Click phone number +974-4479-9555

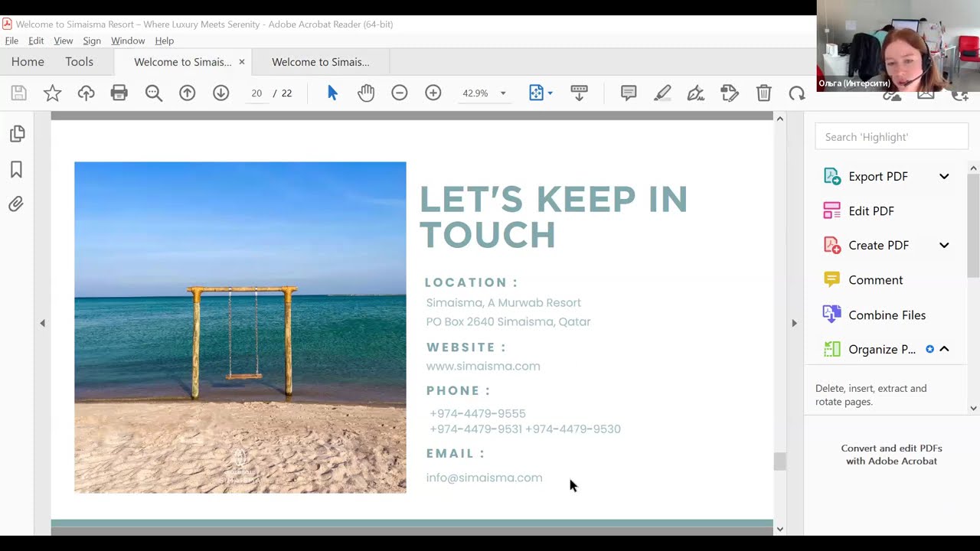point(478,413)
